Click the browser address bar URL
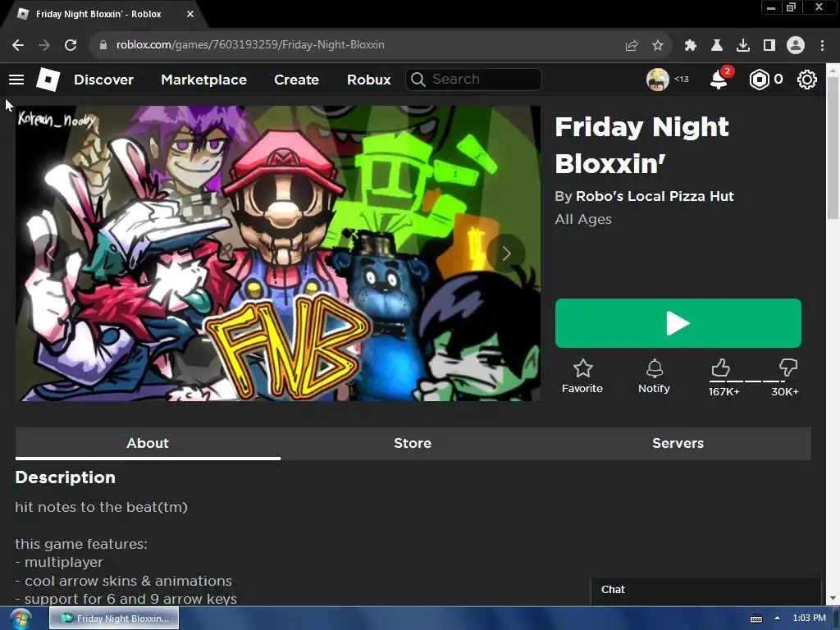The height and width of the screenshot is (630, 840). (250, 45)
